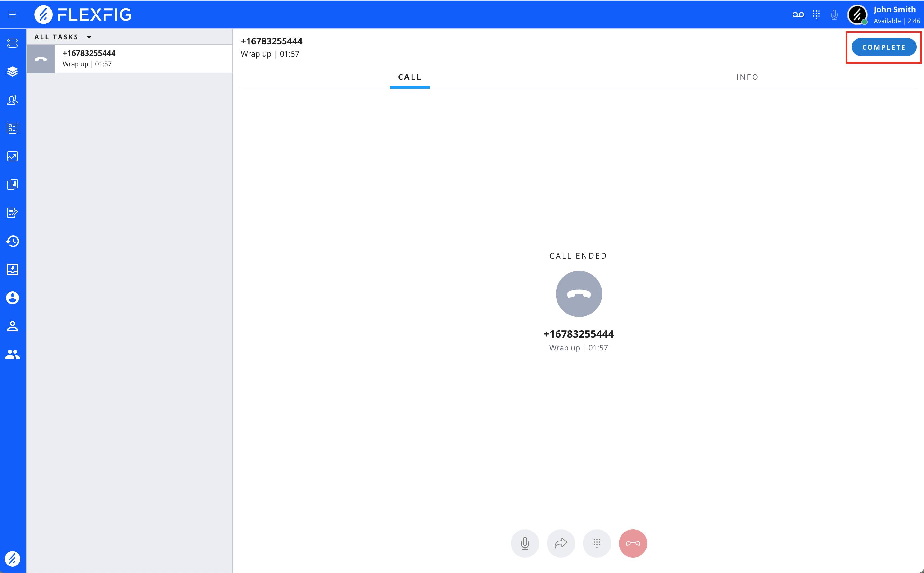
Task: Click the red hang up button
Action: tap(633, 543)
